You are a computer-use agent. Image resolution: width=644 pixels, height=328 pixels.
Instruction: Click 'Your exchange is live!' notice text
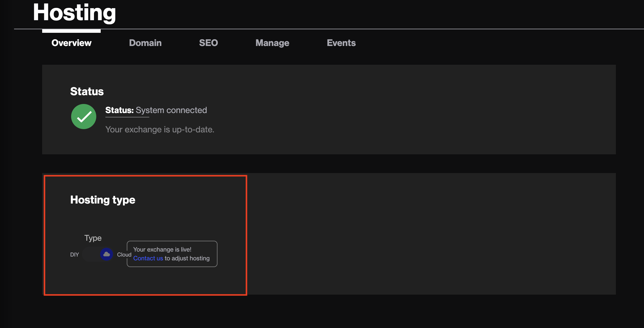(x=162, y=250)
